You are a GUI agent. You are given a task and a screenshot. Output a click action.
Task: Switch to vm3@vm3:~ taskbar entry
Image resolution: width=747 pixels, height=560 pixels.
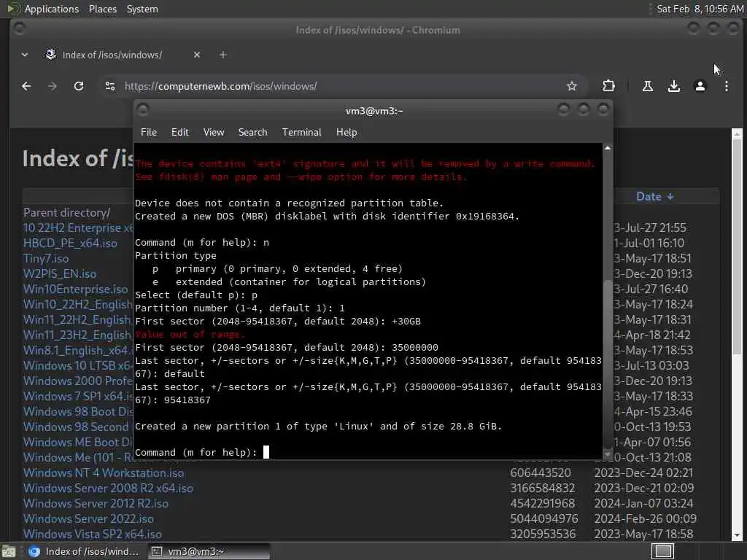pyautogui.click(x=208, y=551)
